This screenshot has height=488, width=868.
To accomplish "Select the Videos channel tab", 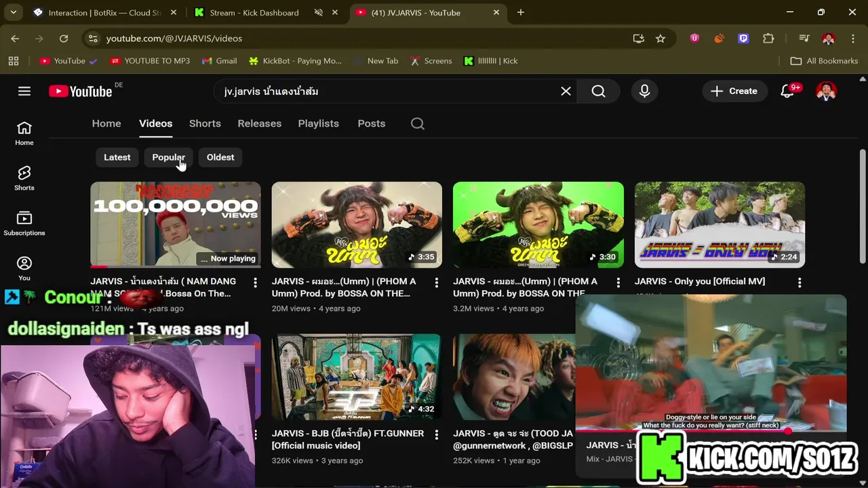I will [155, 123].
